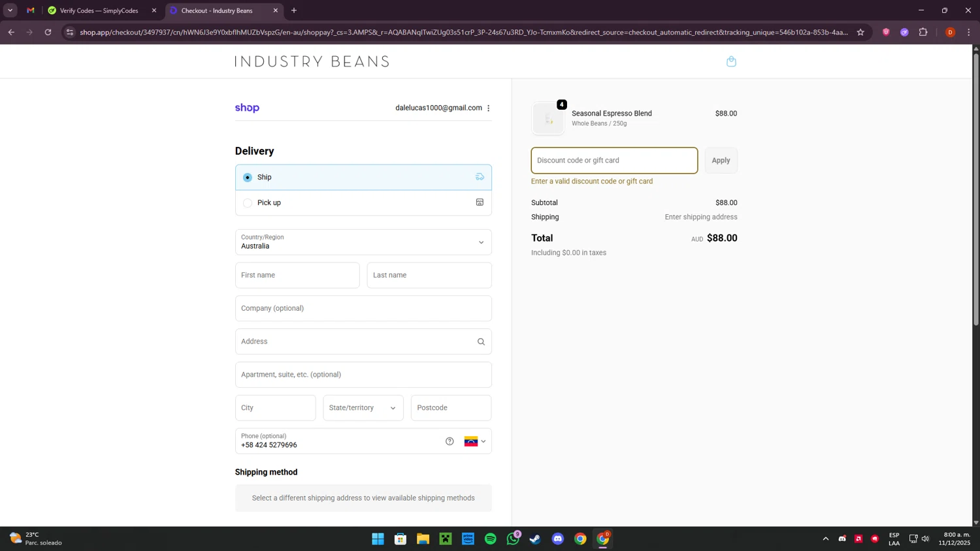The width and height of the screenshot is (980, 551).
Task: Open account options menu beside email address
Action: point(488,108)
